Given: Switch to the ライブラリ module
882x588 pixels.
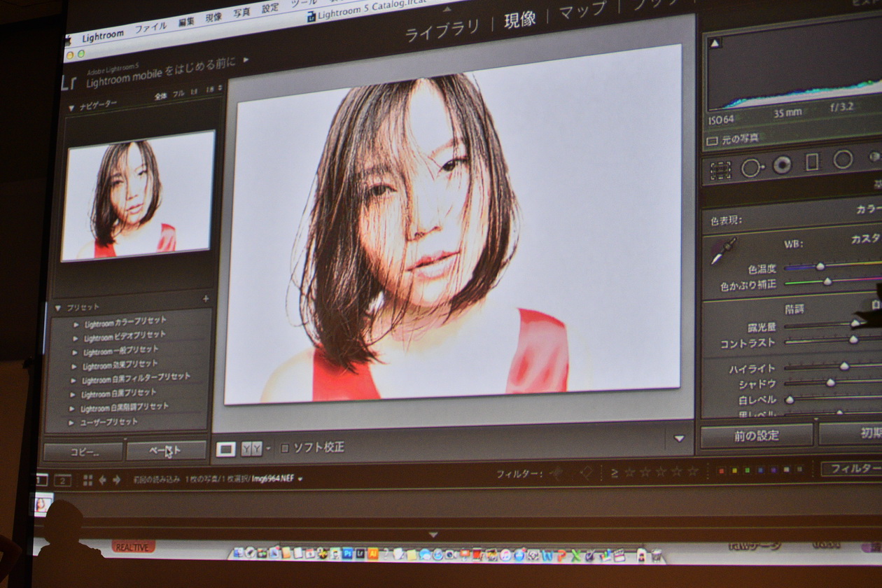Looking at the screenshot, I should tap(442, 29).
